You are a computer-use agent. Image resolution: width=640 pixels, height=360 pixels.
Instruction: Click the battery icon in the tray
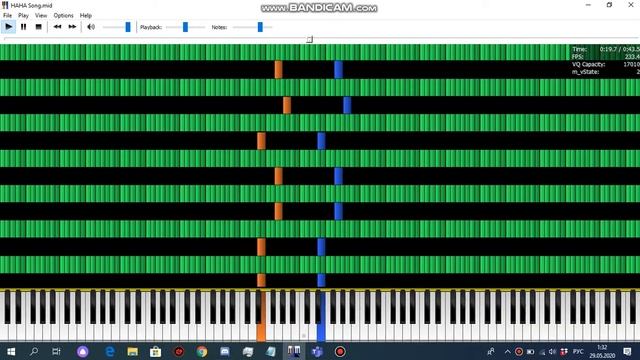[530, 351]
